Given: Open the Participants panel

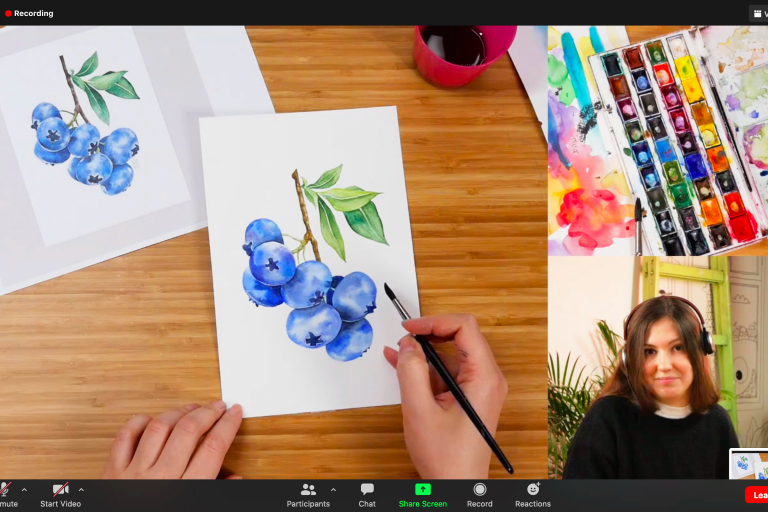Looking at the screenshot, I should (308, 493).
